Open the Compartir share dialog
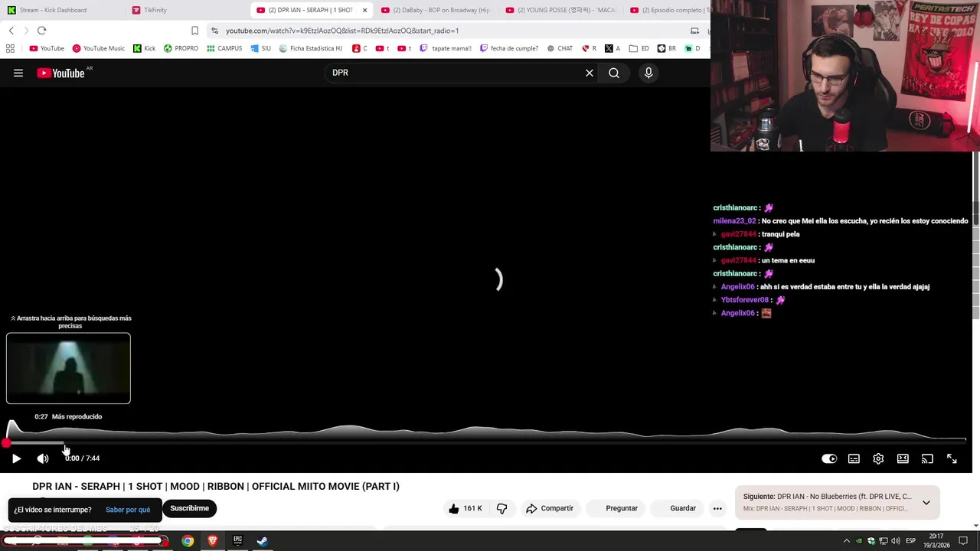The height and width of the screenshot is (551, 980). click(x=550, y=508)
